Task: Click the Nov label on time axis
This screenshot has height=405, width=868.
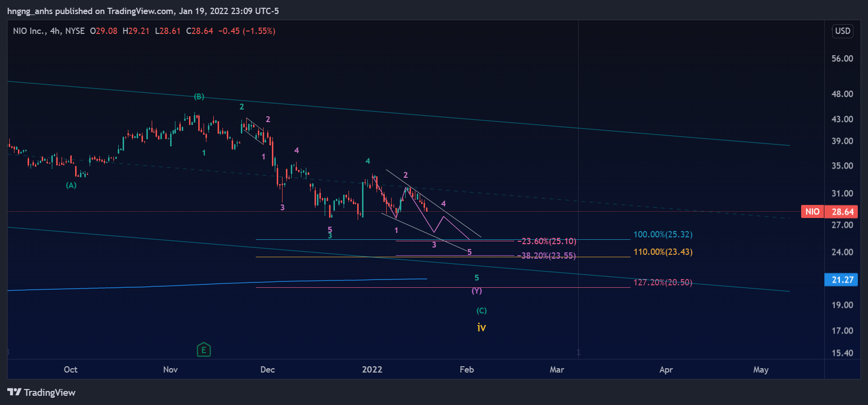Action: [x=171, y=370]
